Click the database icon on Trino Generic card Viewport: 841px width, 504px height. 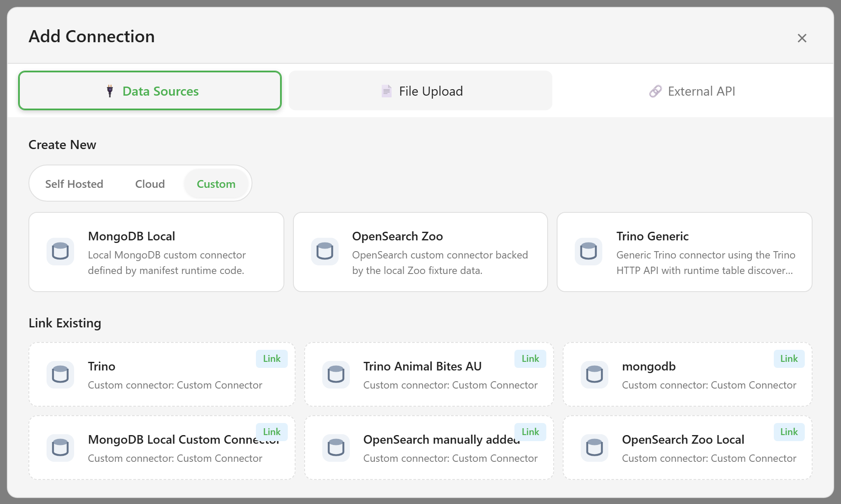point(589,252)
